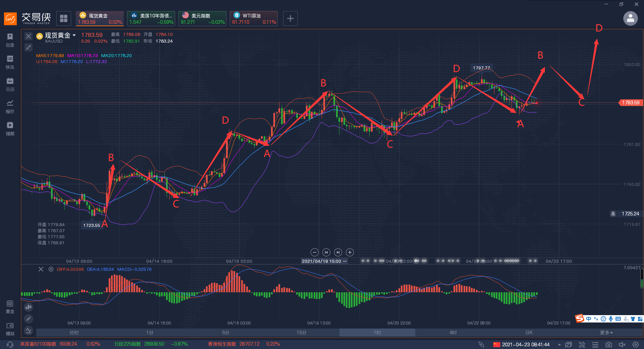
Task: Click the 交易侠 Trader Master logo
Action: (28, 18)
